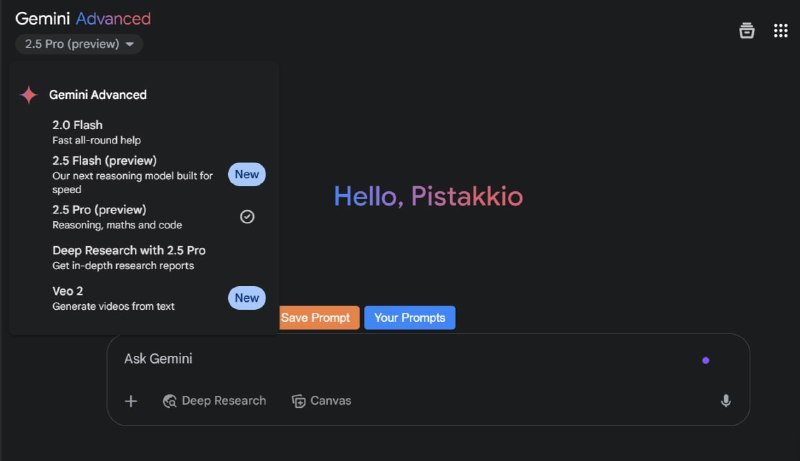This screenshot has width=800, height=461.
Task: Open the Google apps grid icon
Action: (780, 31)
